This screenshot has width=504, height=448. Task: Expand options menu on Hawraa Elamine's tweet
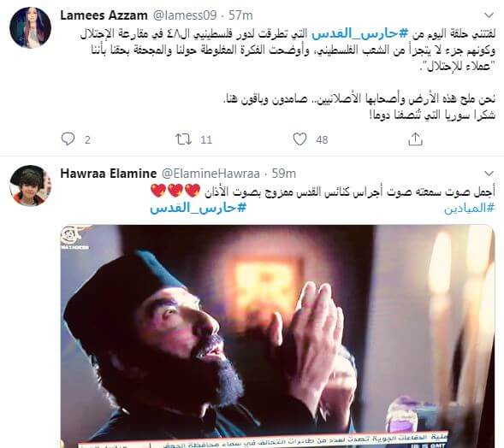tap(489, 174)
